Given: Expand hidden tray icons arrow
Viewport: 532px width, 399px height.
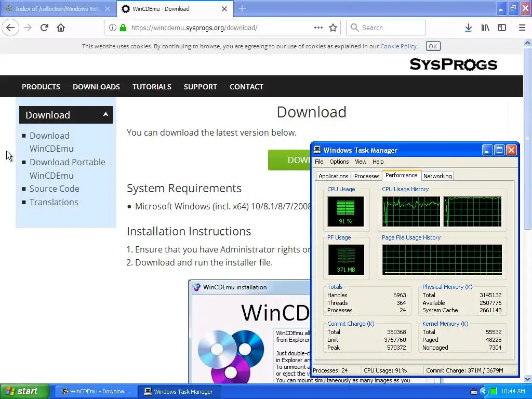Looking at the screenshot, I should 484,392.
